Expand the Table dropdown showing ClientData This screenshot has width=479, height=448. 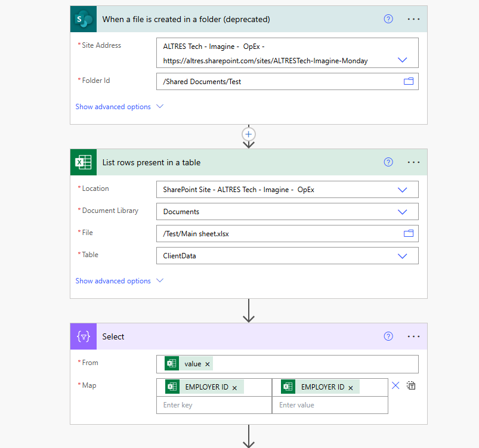402,256
